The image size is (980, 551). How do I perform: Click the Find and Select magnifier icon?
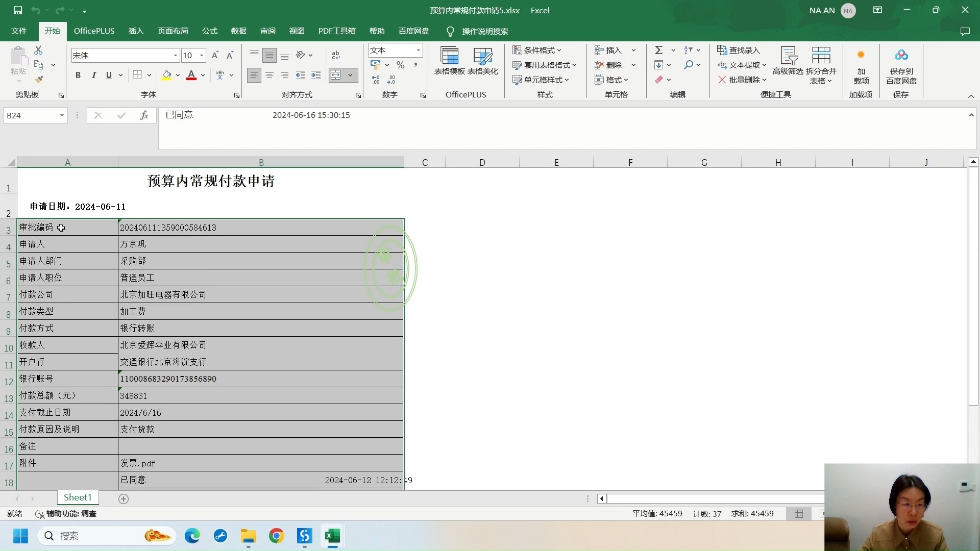tap(689, 65)
